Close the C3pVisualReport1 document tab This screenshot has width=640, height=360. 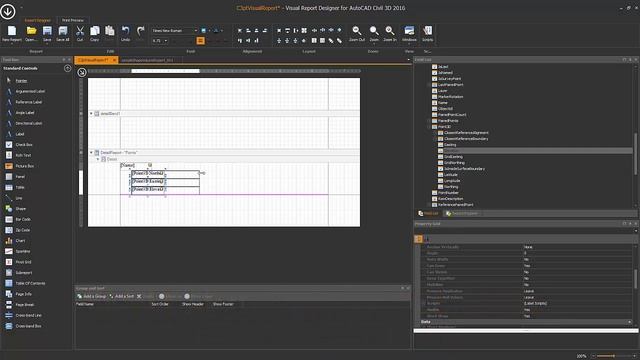(114, 60)
